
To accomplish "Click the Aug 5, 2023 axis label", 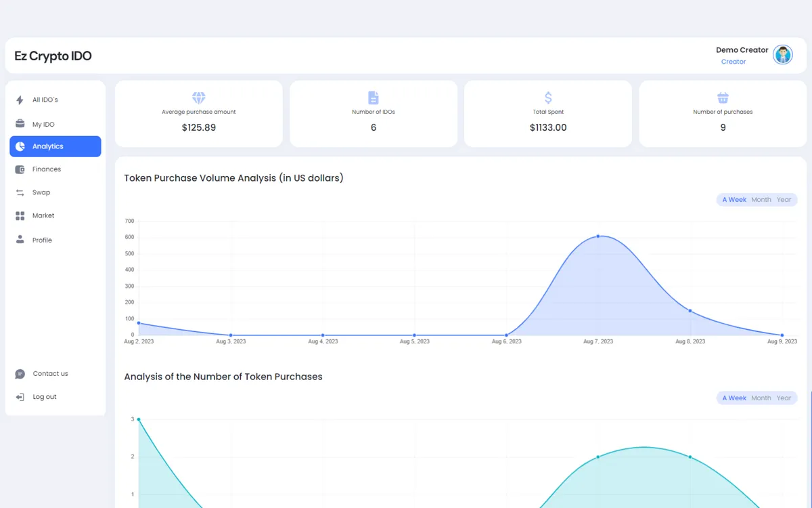I will pos(415,341).
